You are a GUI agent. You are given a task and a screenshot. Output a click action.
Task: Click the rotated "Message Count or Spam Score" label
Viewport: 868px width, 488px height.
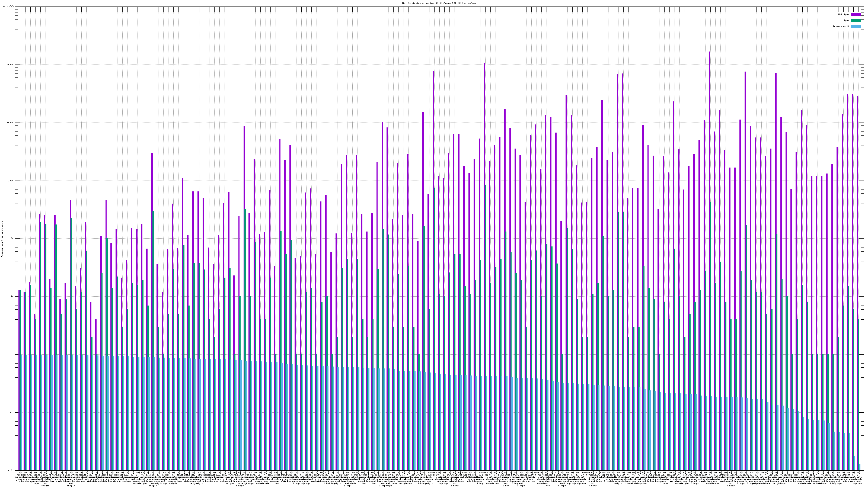(x=2, y=239)
